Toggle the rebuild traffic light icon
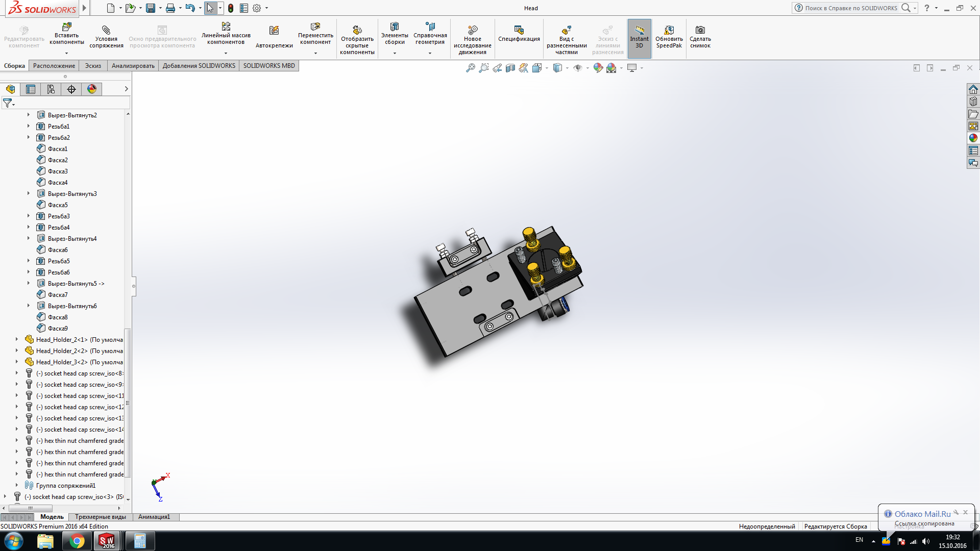 tap(231, 8)
